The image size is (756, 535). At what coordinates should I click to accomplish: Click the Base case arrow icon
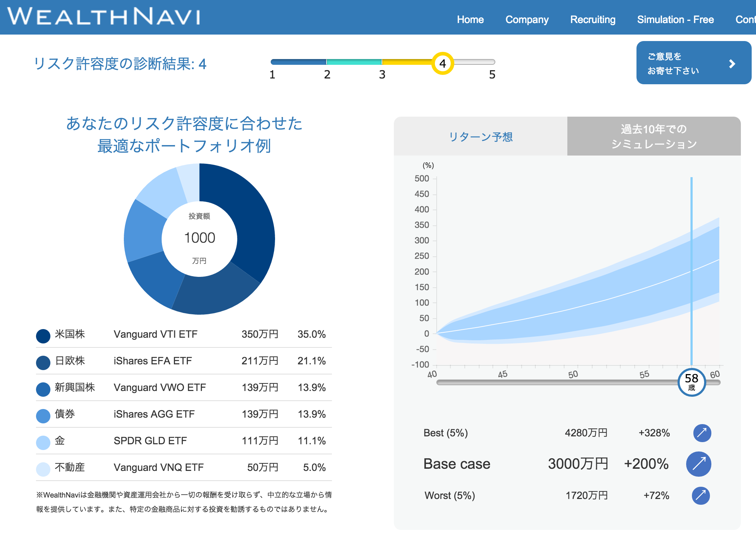click(x=699, y=464)
